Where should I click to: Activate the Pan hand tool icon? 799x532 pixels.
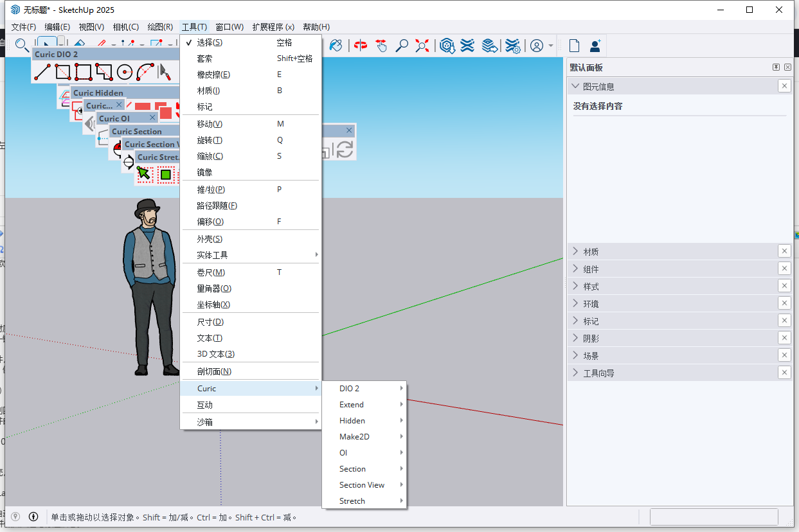point(381,46)
